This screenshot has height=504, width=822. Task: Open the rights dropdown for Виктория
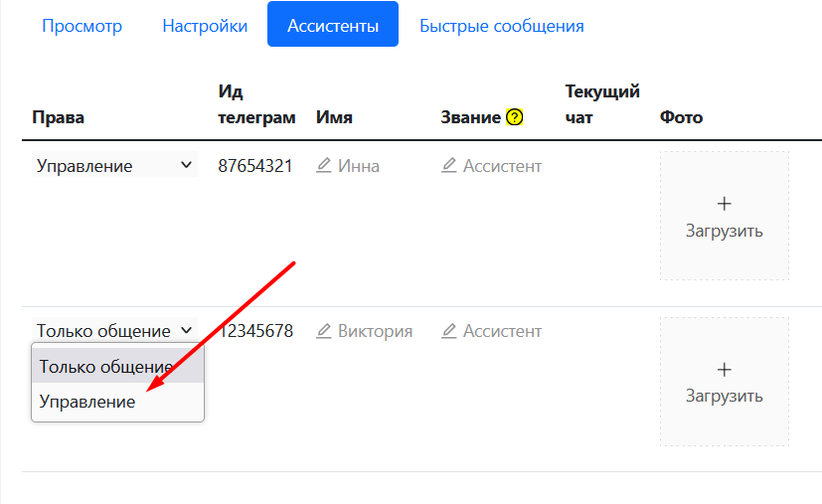click(x=114, y=330)
